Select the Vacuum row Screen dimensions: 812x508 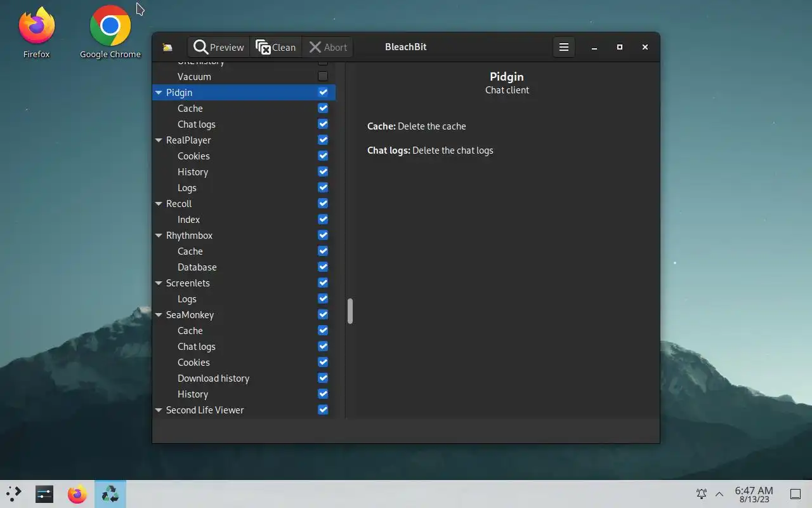[x=244, y=76]
